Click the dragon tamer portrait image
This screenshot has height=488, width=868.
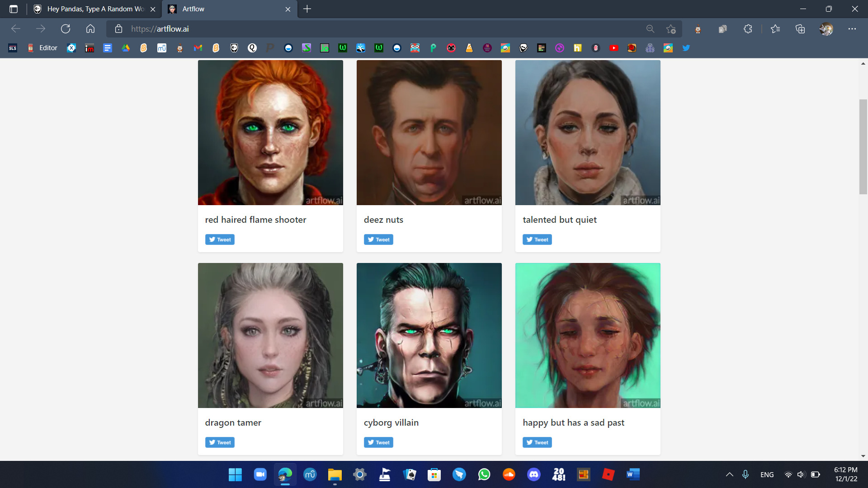270,335
